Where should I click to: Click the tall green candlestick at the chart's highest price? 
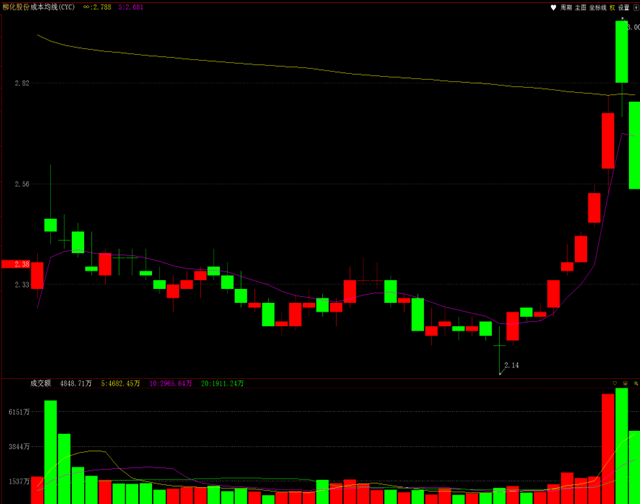pos(622,52)
